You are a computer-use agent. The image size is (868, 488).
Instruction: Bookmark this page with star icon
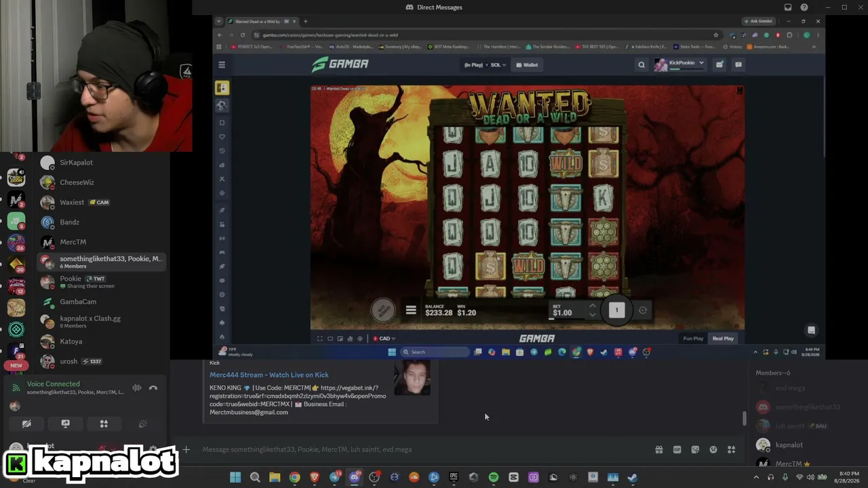[715, 35]
